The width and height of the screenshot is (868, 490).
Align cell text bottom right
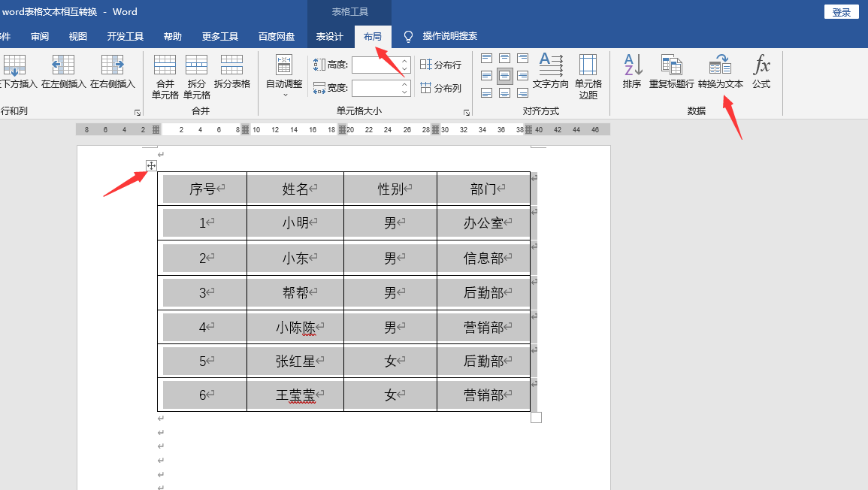tap(522, 92)
